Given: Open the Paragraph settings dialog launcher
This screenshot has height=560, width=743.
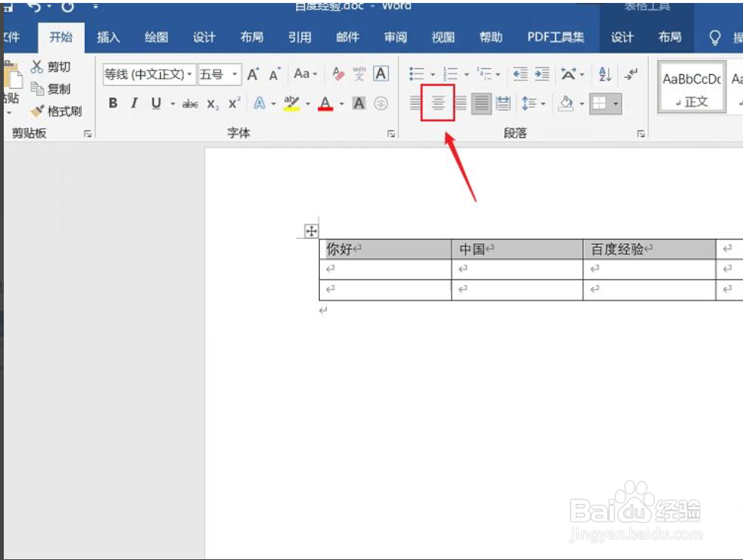Looking at the screenshot, I should point(641,133).
